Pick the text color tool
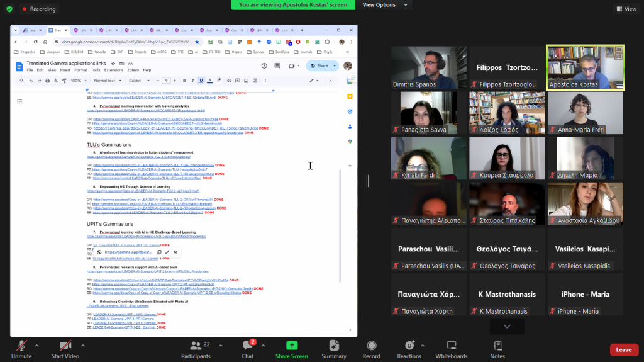The height and width of the screenshot is (362, 644). tap(209, 81)
